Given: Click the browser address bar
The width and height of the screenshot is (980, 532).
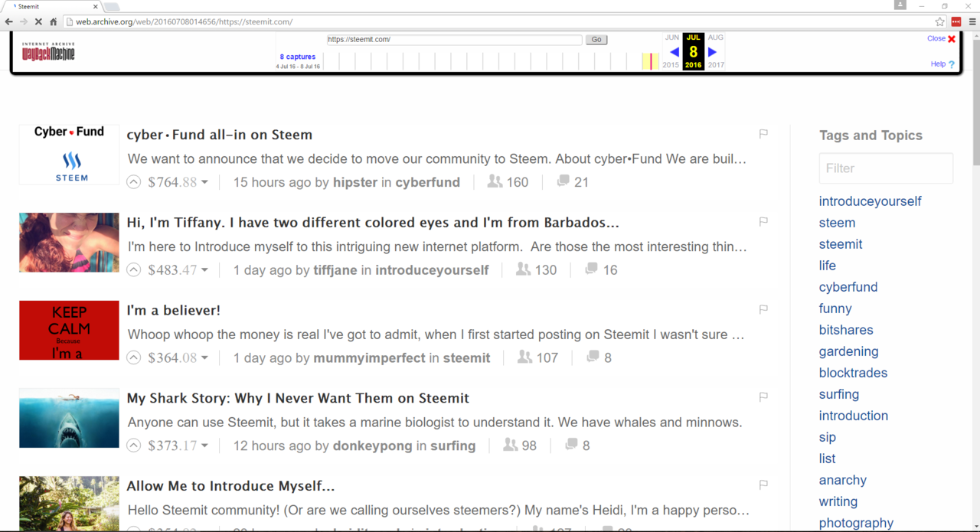Looking at the screenshot, I should (x=498, y=21).
